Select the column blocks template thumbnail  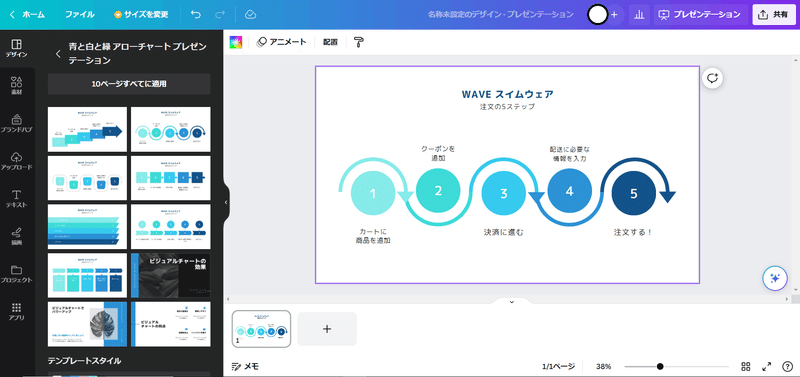[x=87, y=275]
